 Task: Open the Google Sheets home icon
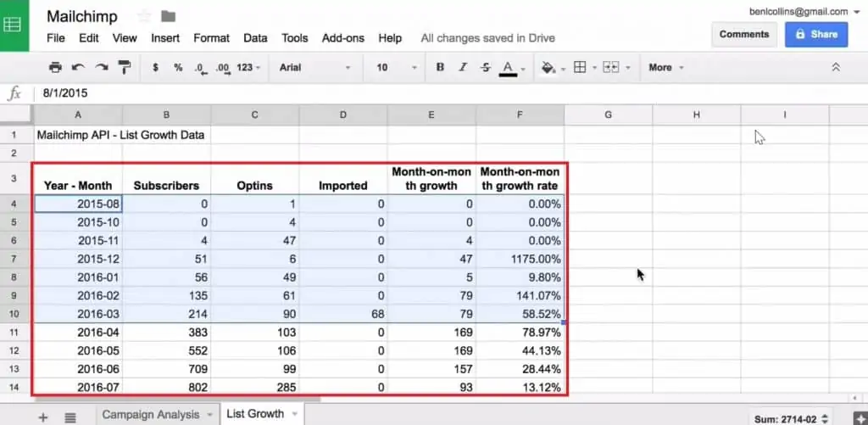(x=13, y=25)
